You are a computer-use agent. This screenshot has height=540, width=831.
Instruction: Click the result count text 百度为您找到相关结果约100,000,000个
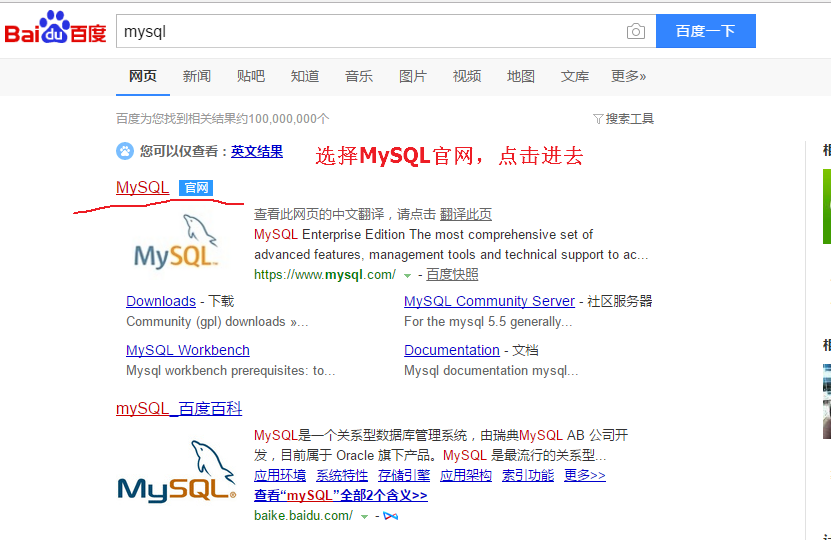(x=223, y=119)
